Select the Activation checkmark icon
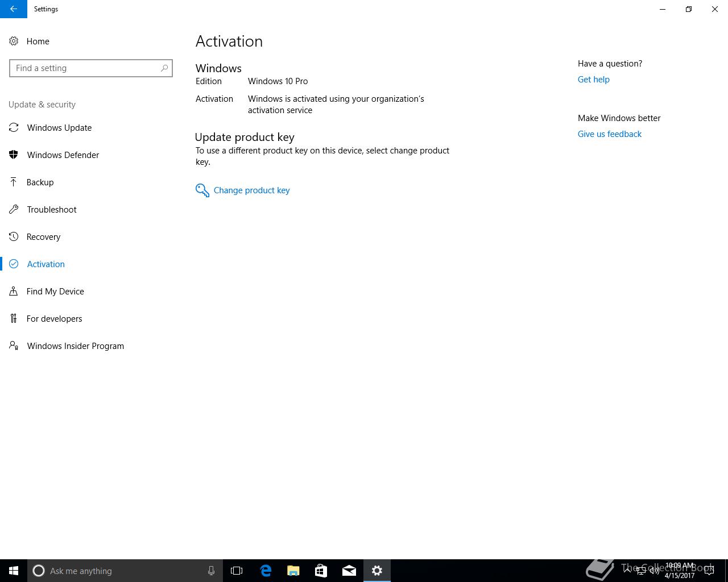 pos(14,264)
